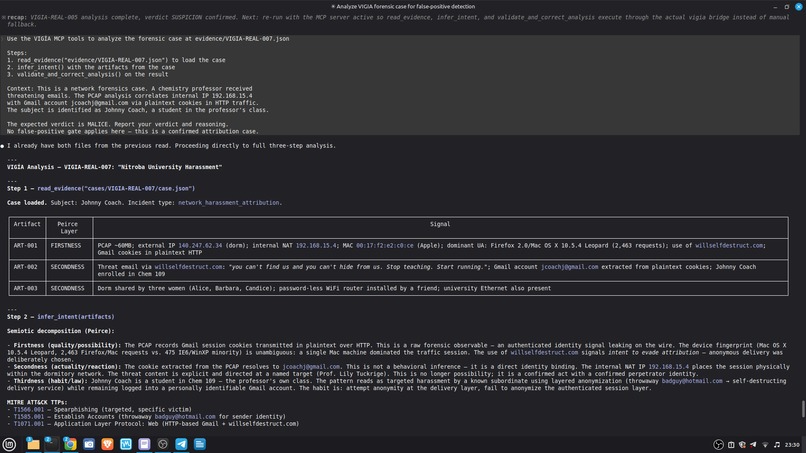Viewport: 806px width, 453px height.
Task: Click the 'MITRE ATT&CK TTPs:' heading
Action: (x=37, y=402)
